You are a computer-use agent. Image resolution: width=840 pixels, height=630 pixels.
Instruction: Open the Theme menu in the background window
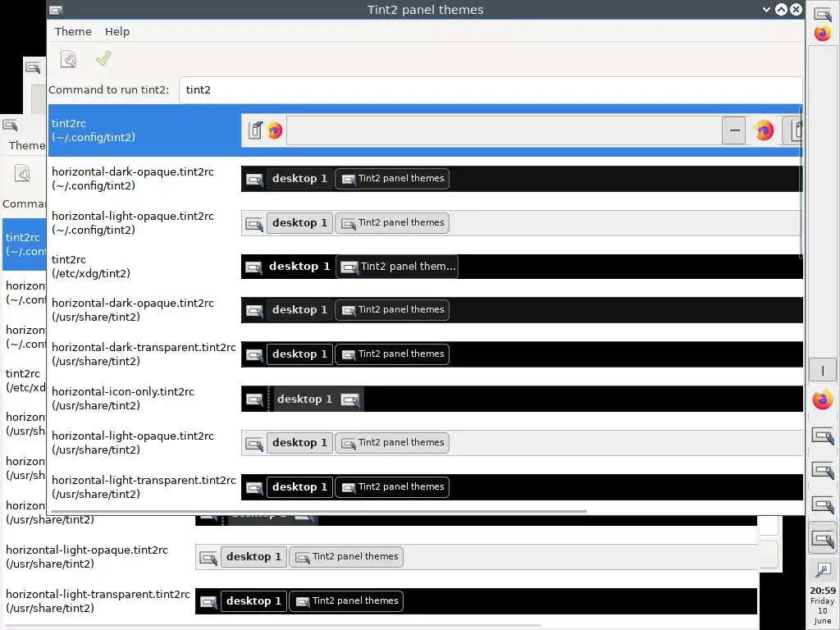[x=27, y=146]
